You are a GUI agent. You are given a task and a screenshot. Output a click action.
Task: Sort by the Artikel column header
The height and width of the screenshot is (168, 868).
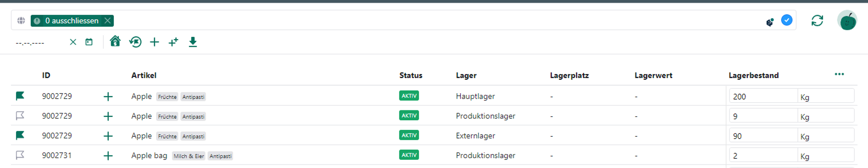(x=144, y=75)
